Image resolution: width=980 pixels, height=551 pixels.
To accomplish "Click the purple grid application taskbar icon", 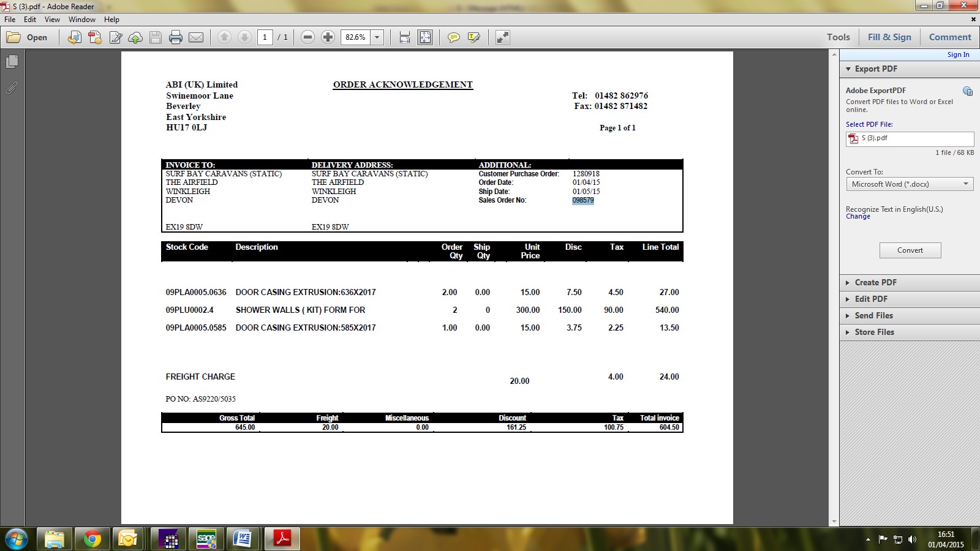I will click(x=168, y=539).
